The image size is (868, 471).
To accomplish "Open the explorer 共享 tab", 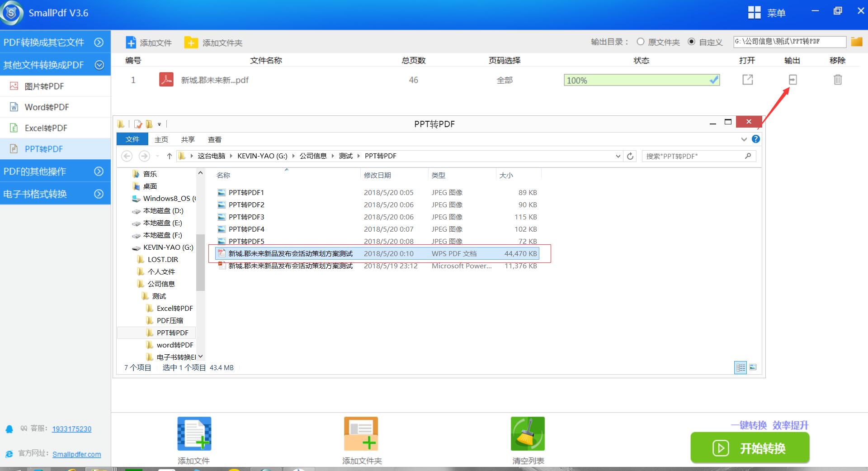I will point(188,139).
